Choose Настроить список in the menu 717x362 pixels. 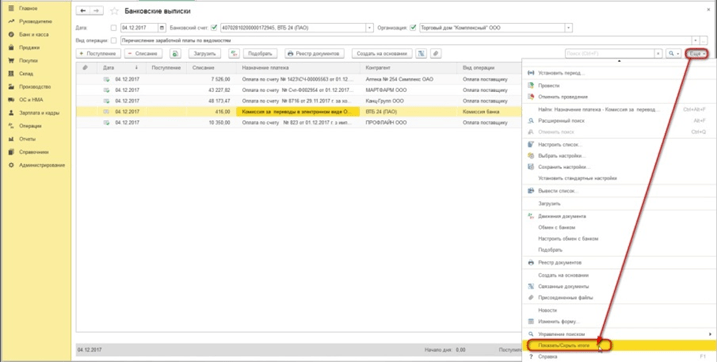[620, 144]
